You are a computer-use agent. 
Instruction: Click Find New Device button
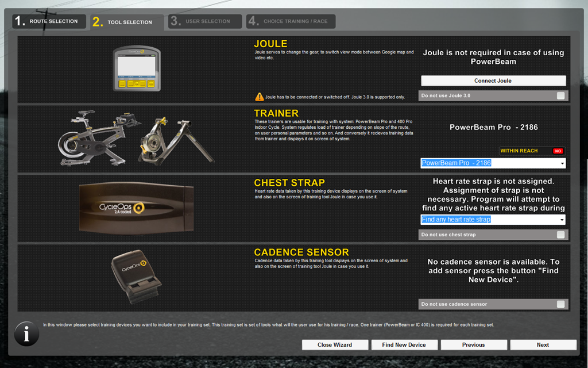pos(404,345)
